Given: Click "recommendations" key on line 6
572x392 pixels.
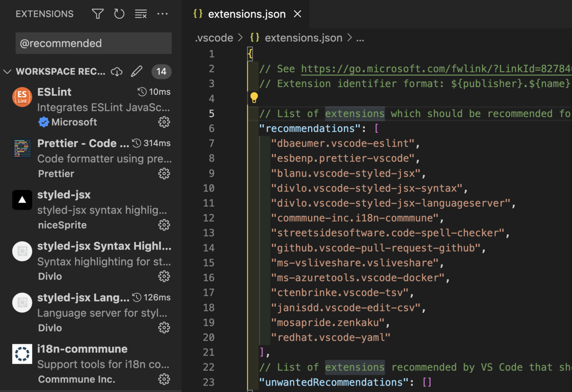Looking at the screenshot, I should (x=311, y=129).
